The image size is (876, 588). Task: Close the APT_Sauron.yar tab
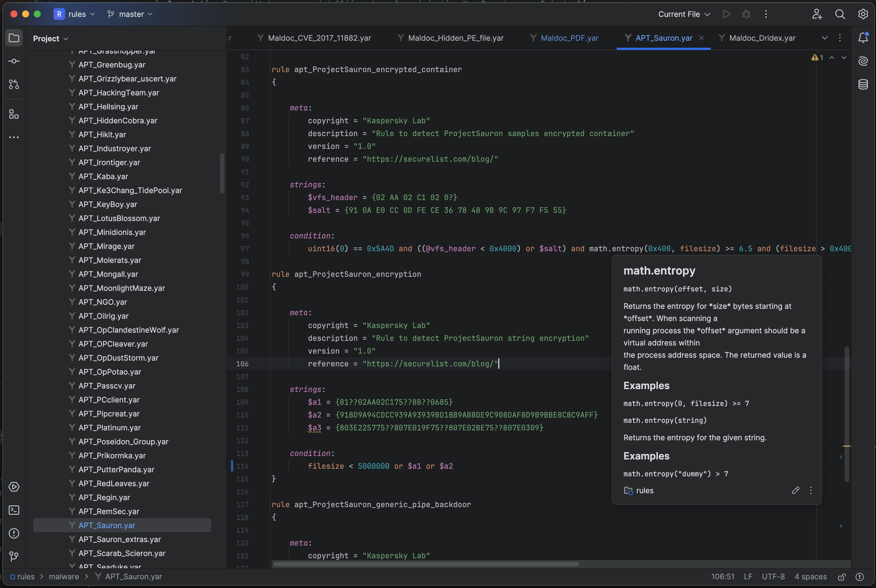point(701,38)
